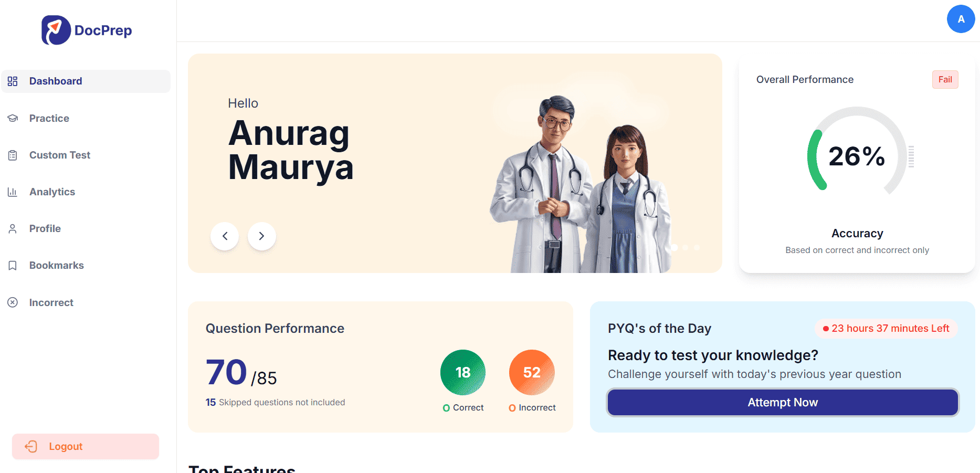The image size is (980, 473).
Task: Click the DocPrep logo icon
Action: 56,30
